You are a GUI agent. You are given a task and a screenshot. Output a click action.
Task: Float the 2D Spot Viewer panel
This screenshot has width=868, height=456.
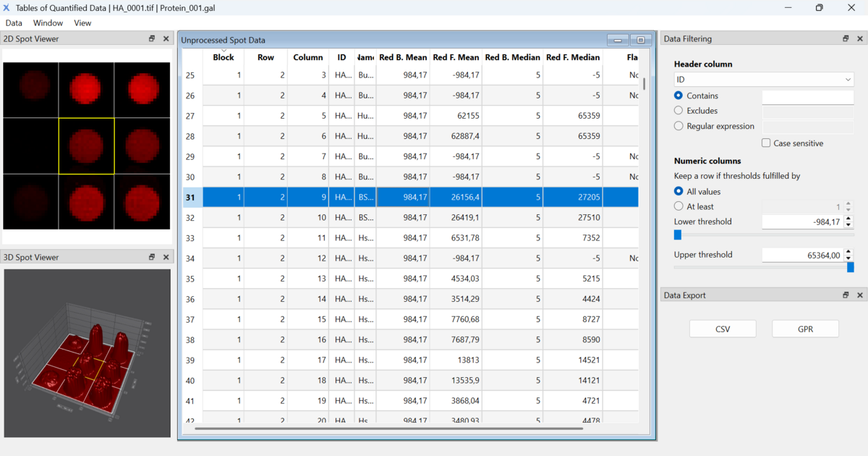coord(152,39)
